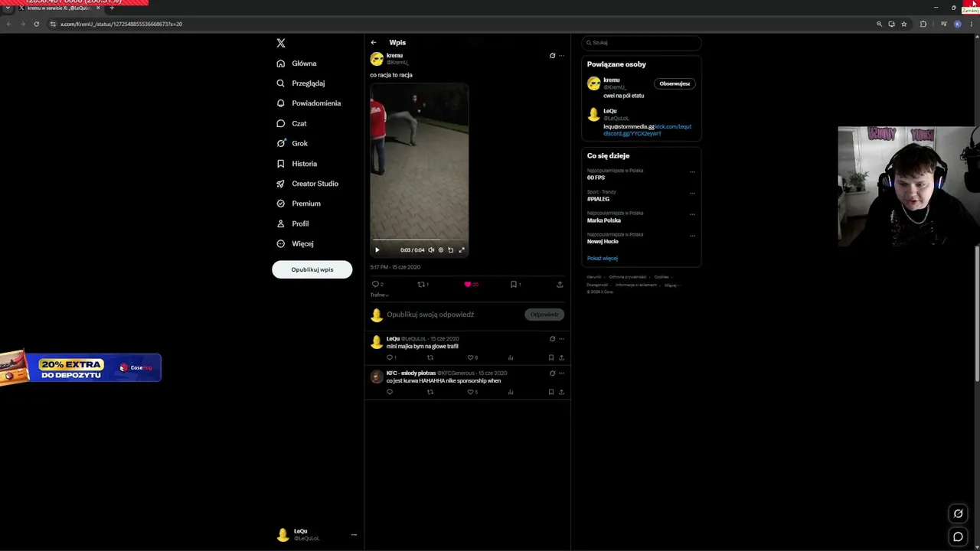Go back using the Wpis arrow

(374, 43)
